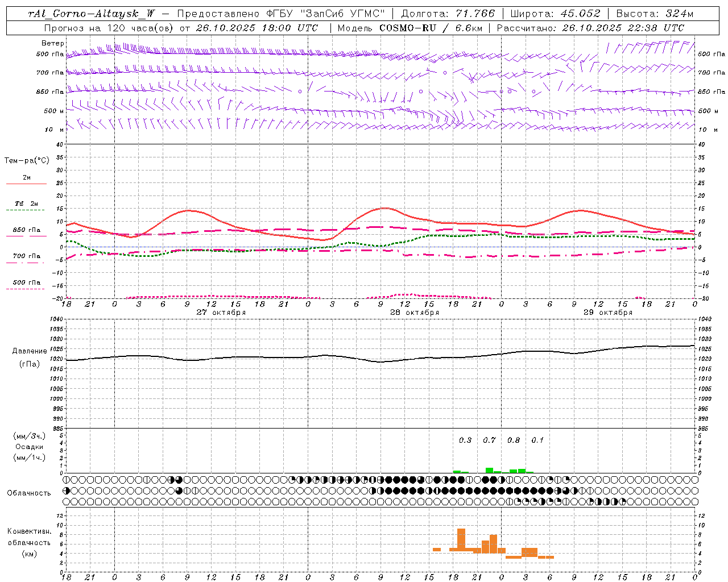This screenshot has height=582, width=728.
Task: Click the dashed line sample under Td 2м
Action: [x=25, y=210]
